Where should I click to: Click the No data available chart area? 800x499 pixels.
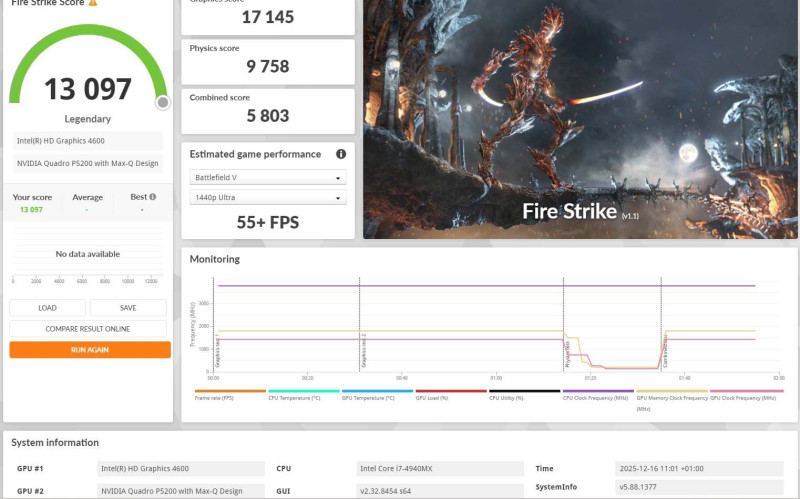coord(88,254)
